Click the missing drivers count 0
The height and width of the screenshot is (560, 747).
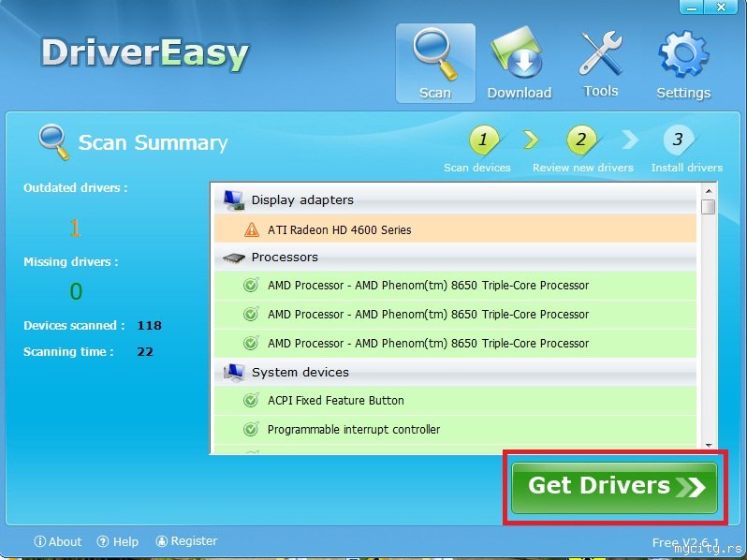[x=76, y=291]
